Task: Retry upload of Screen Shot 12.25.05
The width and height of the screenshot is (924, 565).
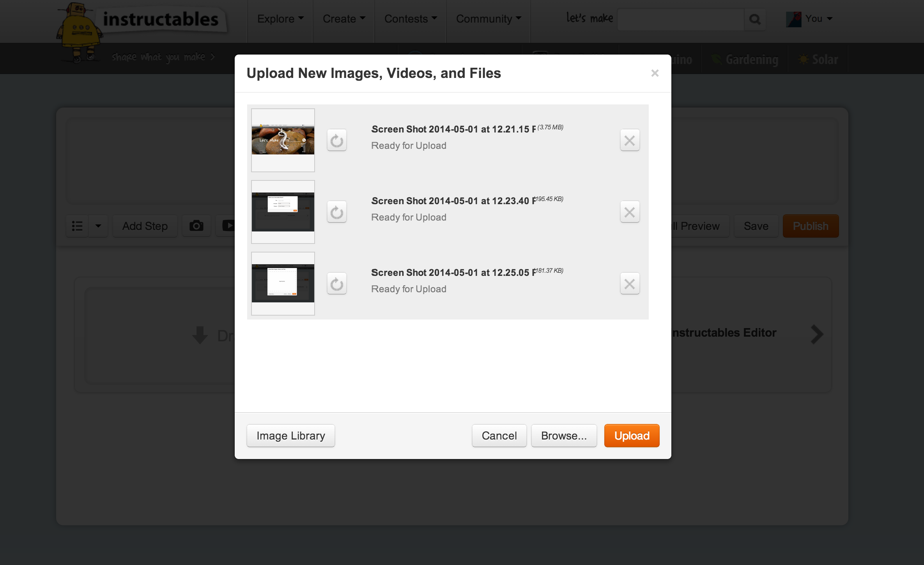Action: 336,283
